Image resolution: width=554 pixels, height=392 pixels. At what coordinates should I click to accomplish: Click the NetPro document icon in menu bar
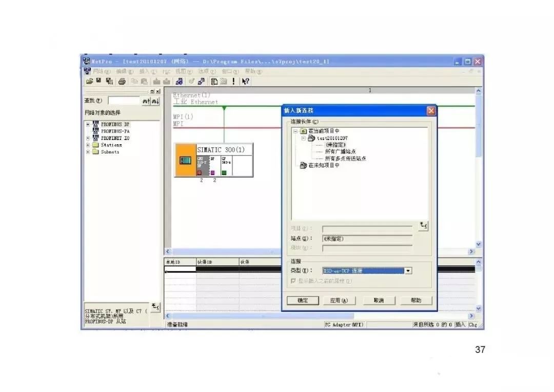[x=87, y=71]
